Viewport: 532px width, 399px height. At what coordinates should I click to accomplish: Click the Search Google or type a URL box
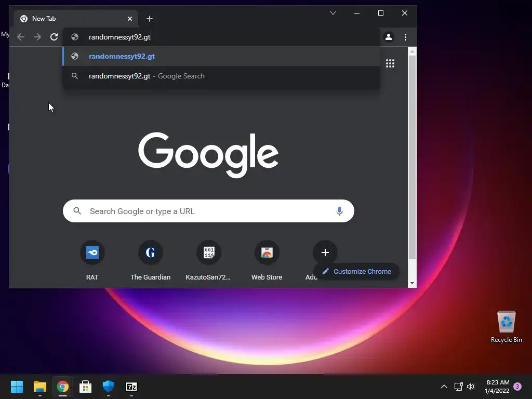coord(208,211)
